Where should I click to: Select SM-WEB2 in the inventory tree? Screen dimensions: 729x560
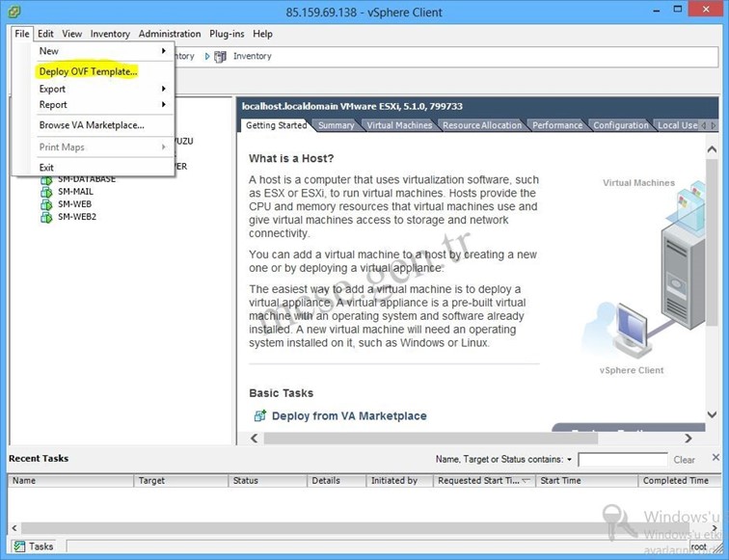(77, 217)
